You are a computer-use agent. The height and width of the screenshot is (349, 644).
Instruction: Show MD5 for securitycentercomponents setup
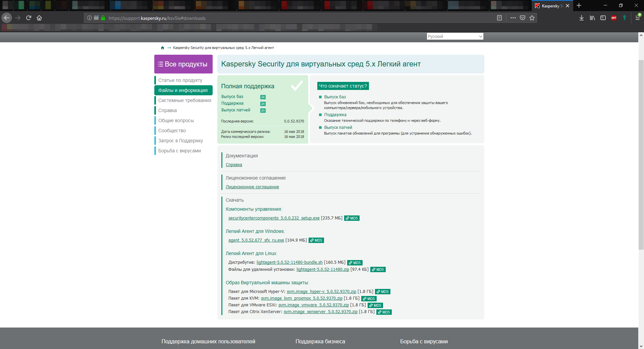click(x=352, y=218)
